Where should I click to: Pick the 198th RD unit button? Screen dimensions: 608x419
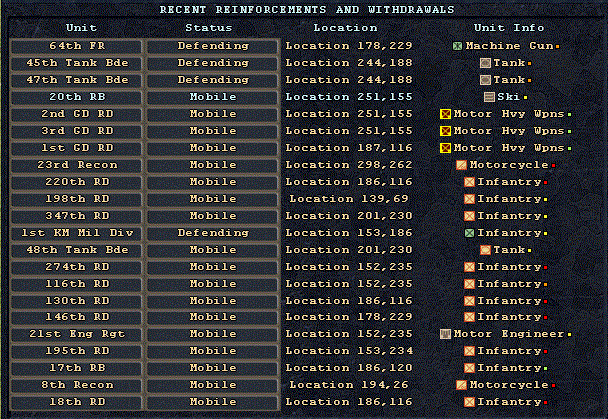coord(76,199)
